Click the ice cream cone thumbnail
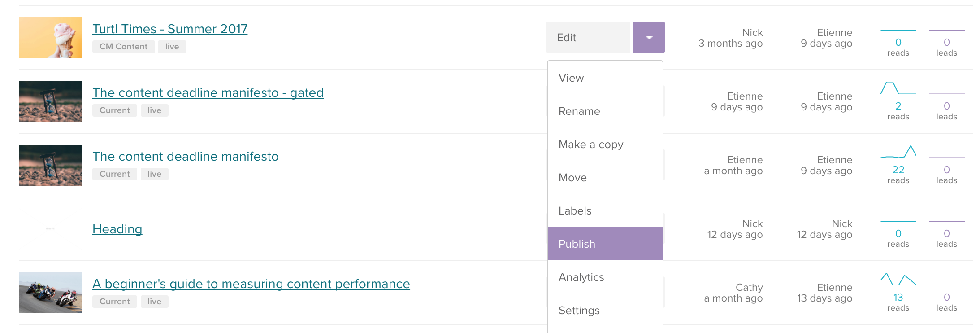Image resolution: width=980 pixels, height=333 pixels. [x=50, y=38]
